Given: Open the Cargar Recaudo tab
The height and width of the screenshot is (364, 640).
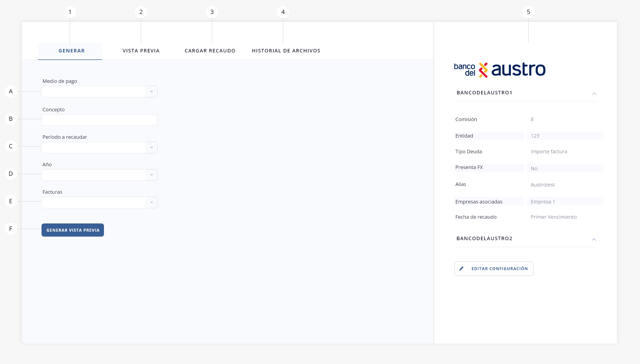Looking at the screenshot, I should tap(210, 51).
